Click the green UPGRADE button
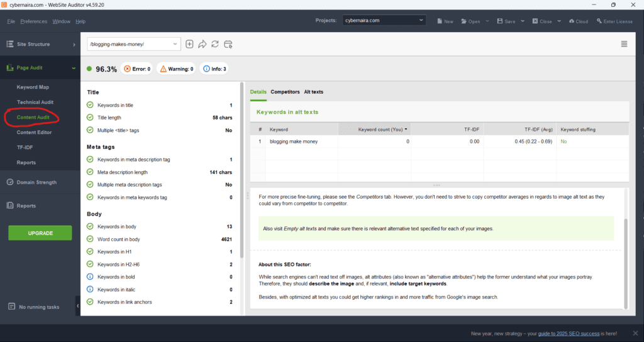Image resolution: width=644 pixels, height=342 pixels. point(40,233)
